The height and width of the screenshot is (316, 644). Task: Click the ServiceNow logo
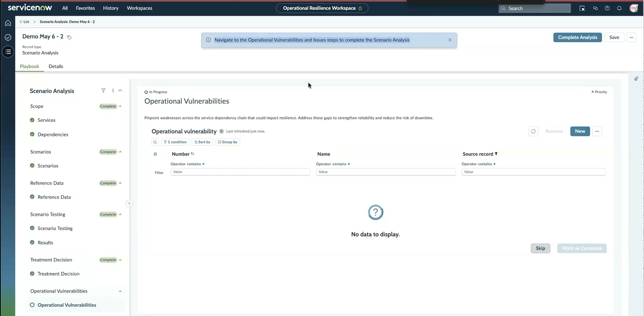[x=30, y=8]
